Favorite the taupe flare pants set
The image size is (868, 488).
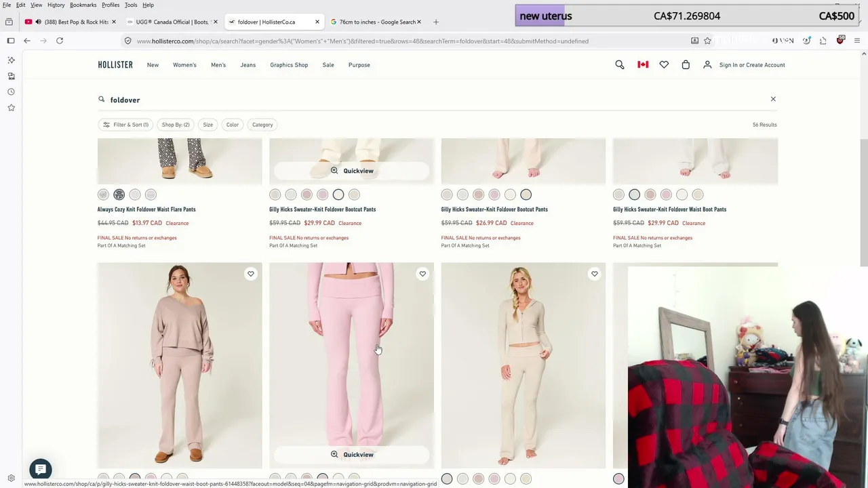coord(251,274)
